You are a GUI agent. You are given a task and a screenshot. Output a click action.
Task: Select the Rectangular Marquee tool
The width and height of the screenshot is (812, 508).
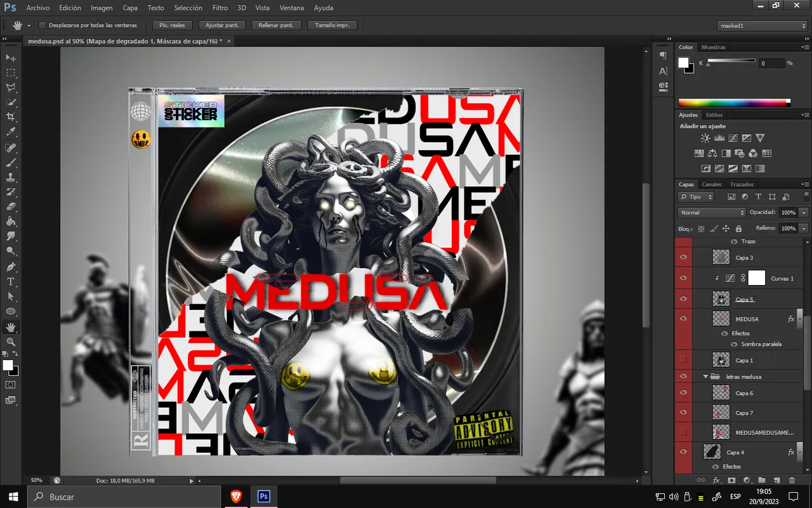11,72
